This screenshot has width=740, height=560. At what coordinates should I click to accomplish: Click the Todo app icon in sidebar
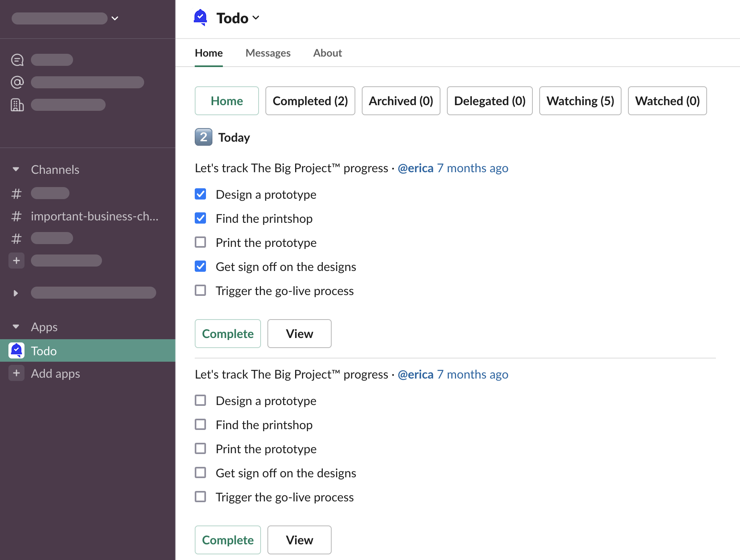pyautogui.click(x=16, y=350)
